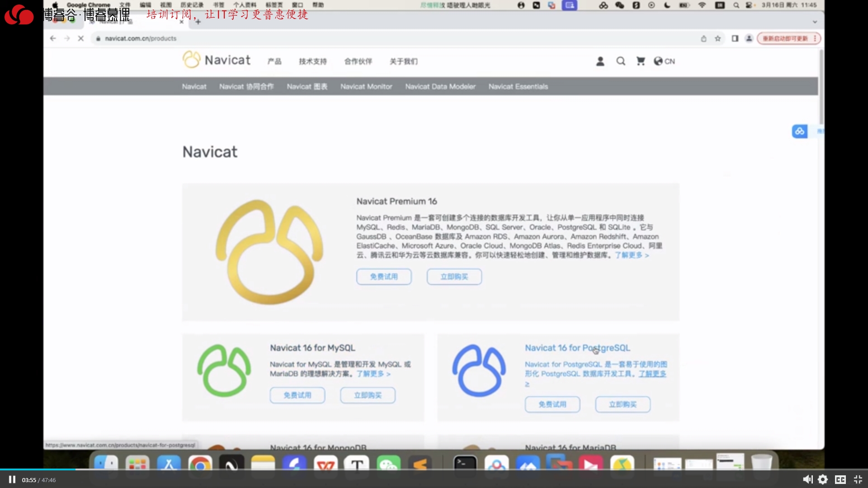868x488 pixels.
Task: Click Spotlight search in menu bar
Action: (x=736, y=5)
